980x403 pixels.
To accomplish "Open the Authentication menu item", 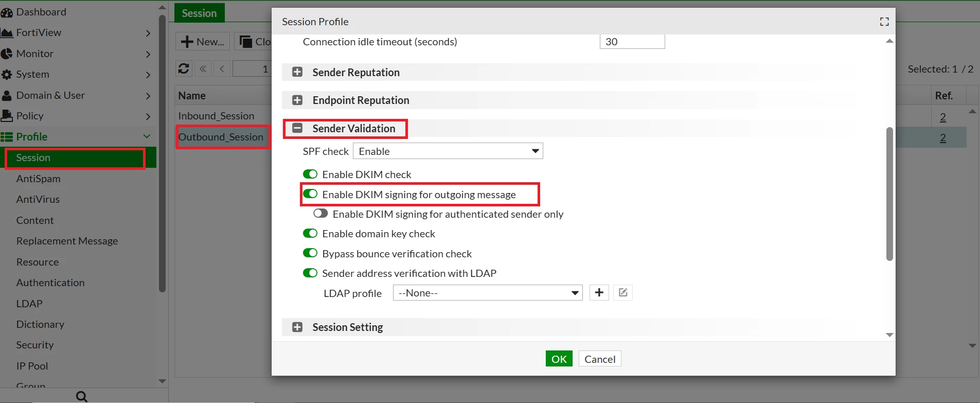I will pyautogui.click(x=50, y=283).
